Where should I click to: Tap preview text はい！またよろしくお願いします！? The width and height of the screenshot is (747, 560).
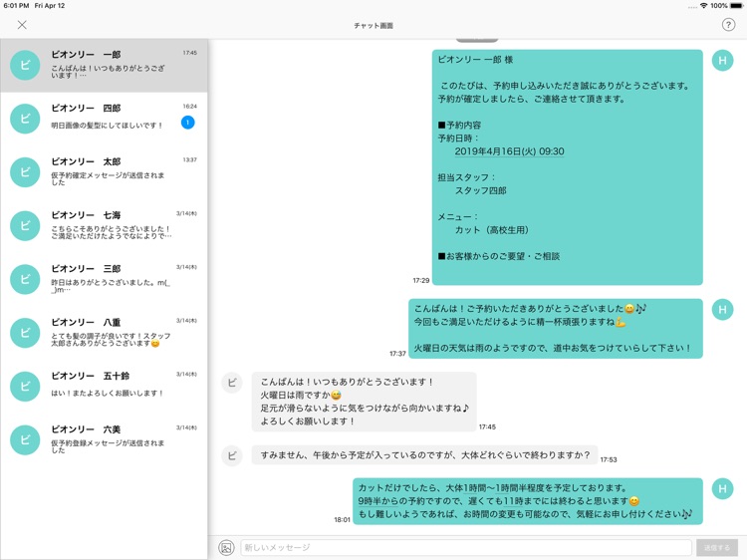(108, 394)
